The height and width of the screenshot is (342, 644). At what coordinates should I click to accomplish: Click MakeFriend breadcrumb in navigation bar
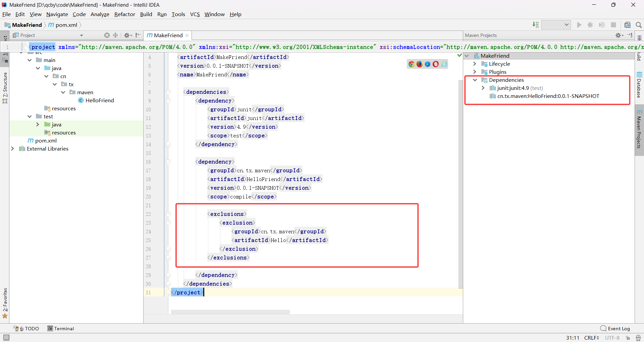click(23, 25)
